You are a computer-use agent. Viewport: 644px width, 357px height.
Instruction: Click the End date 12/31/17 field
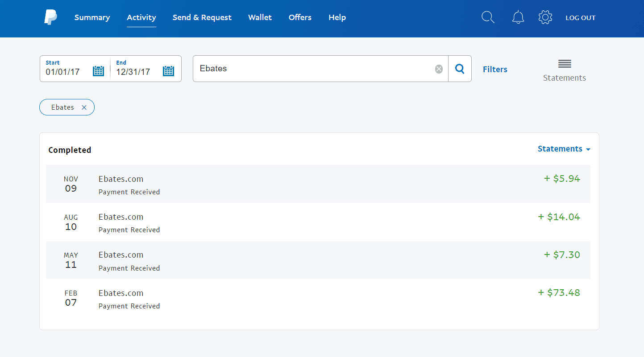click(145, 69)
